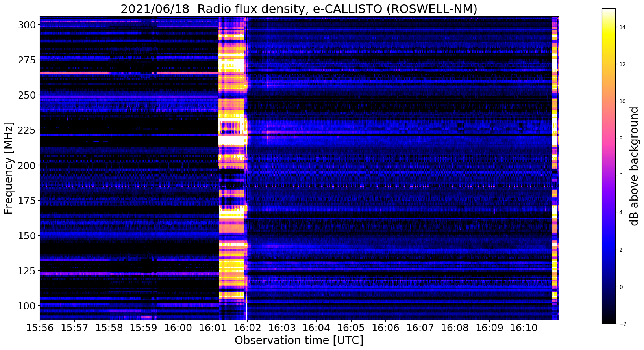
Task: Click the 15:58 time tick label
Action: tap(109, 328)
